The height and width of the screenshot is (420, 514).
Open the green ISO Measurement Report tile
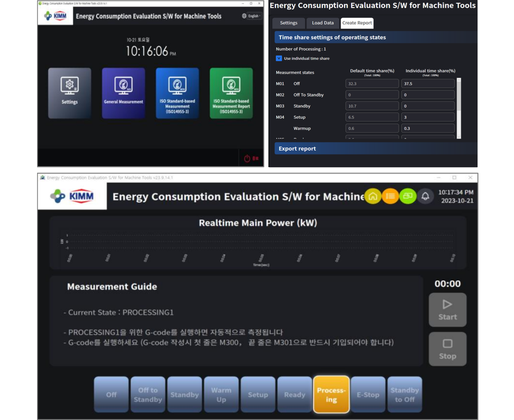click(231, 93)
